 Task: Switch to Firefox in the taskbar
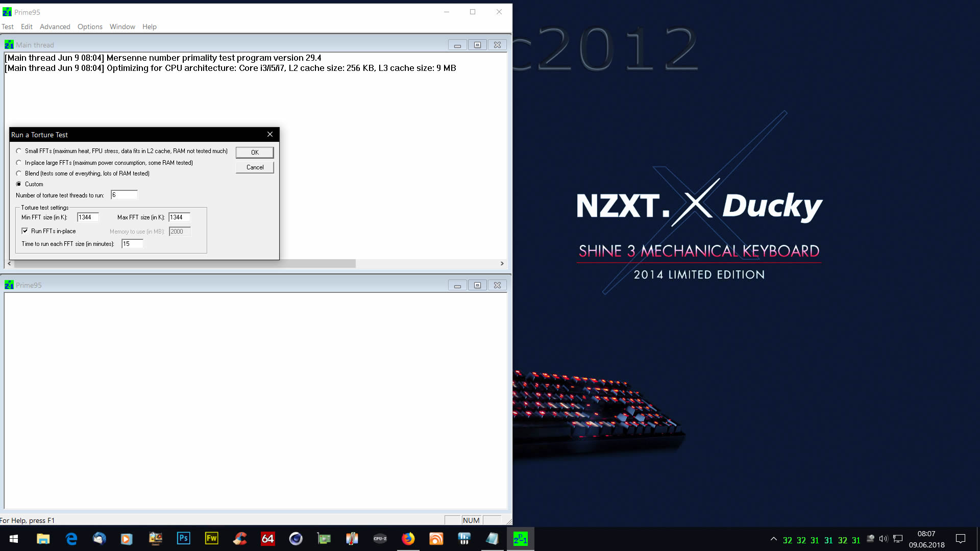(408, 539)
